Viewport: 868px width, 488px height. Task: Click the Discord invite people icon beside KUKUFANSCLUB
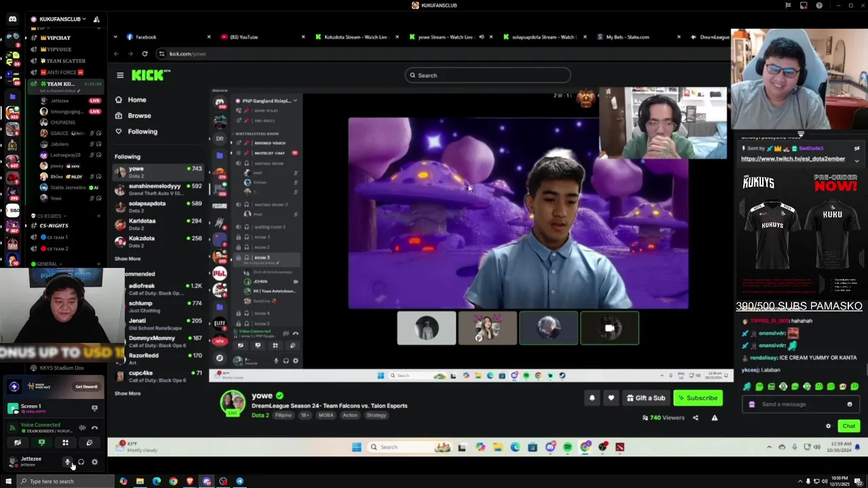coord(96,19)
